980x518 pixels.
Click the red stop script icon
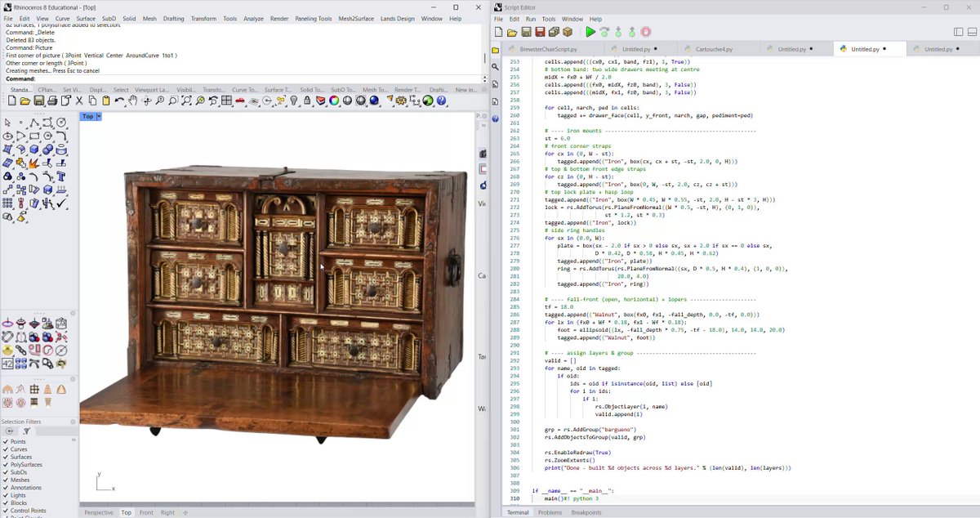coord(646,33)
